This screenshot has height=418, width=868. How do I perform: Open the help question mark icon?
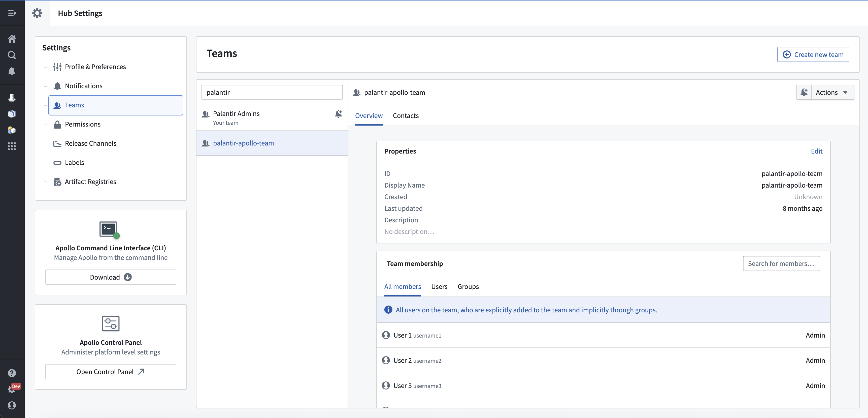12,373
